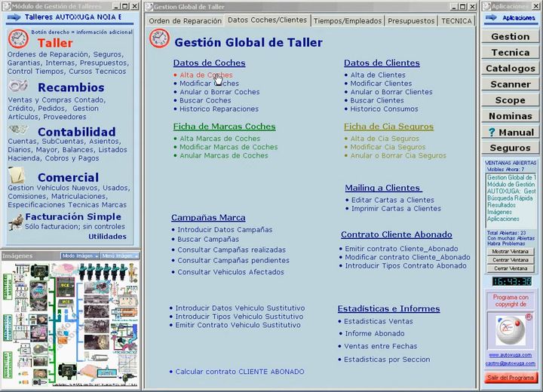Click the Gestion button in Aplicaciones
Image resolution: width=543 pixels, height=392 pixels.
510,37
